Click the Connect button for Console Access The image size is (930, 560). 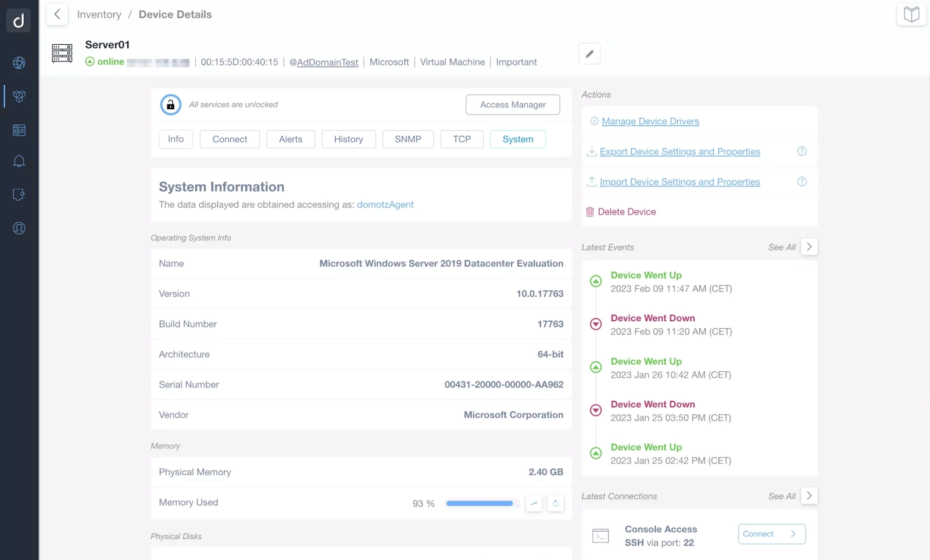point(772,534)
